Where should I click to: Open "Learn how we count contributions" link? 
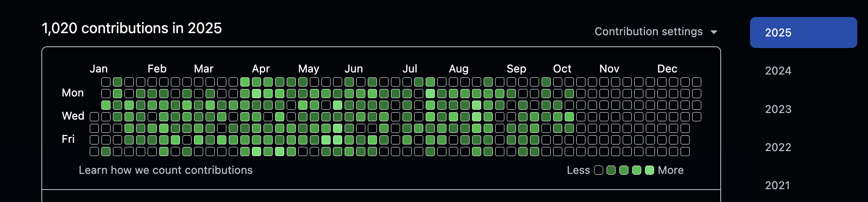point(165,170)
